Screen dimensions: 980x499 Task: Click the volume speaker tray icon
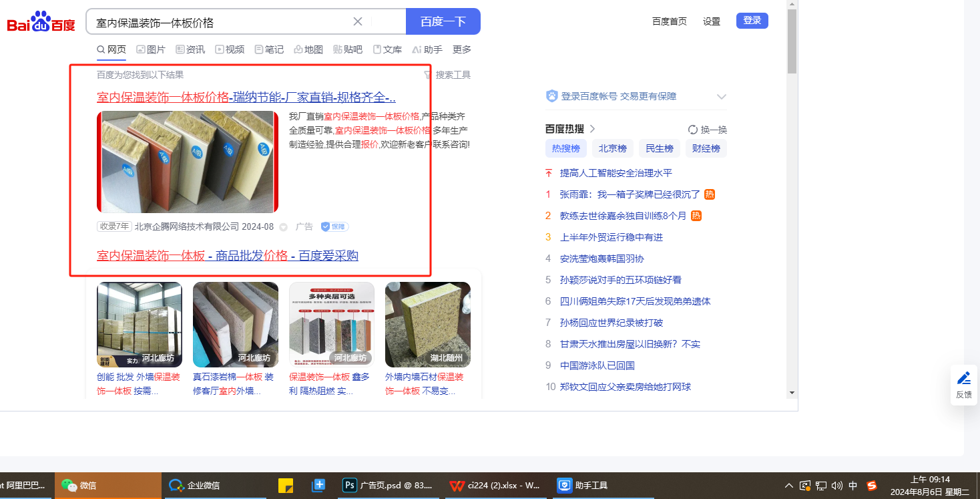[x=837, y=486]
